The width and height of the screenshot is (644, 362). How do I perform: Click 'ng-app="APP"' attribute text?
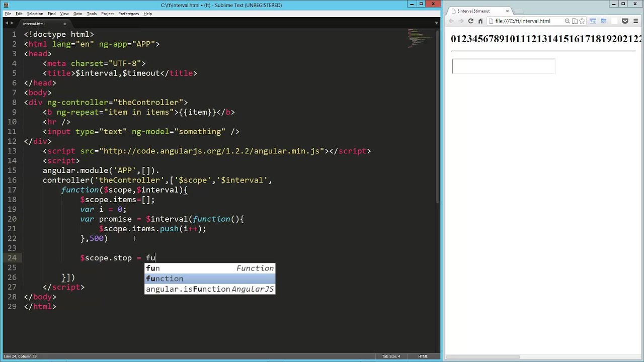click(127, 44)
